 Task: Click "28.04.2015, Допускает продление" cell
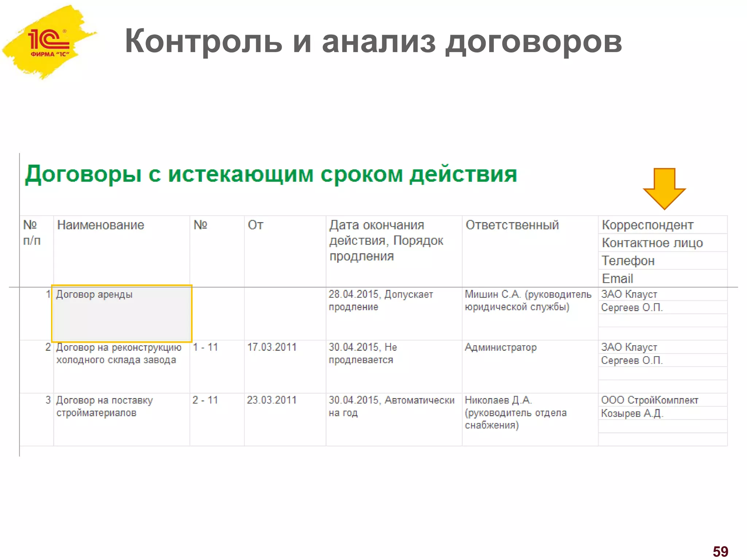click(394, 314)
